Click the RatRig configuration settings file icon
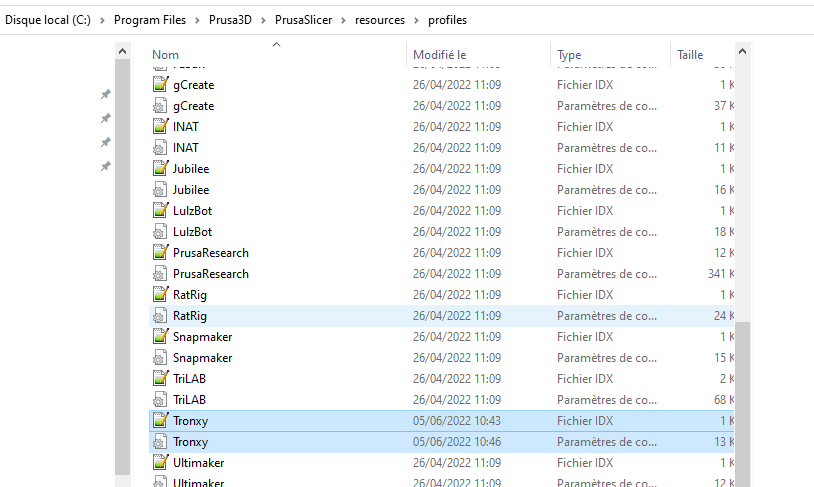The width and height of the screenshot is (814, 487). coord(160,316)
